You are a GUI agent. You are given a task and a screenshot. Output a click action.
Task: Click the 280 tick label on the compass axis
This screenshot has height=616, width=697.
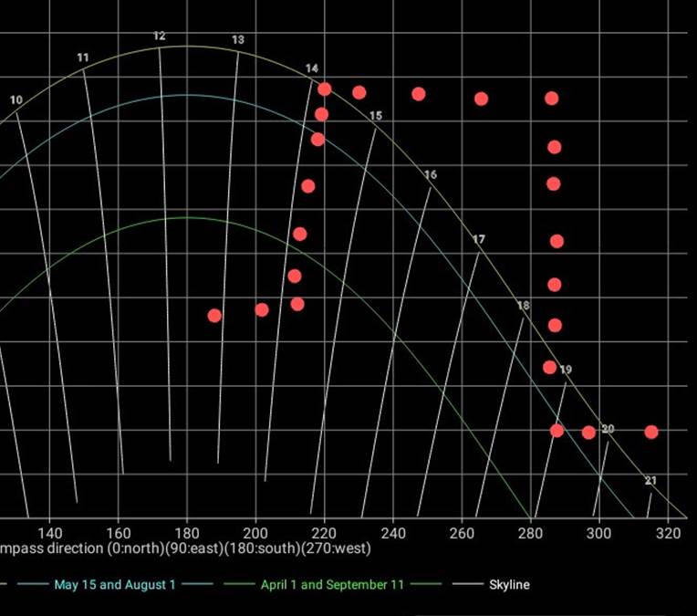531,533
